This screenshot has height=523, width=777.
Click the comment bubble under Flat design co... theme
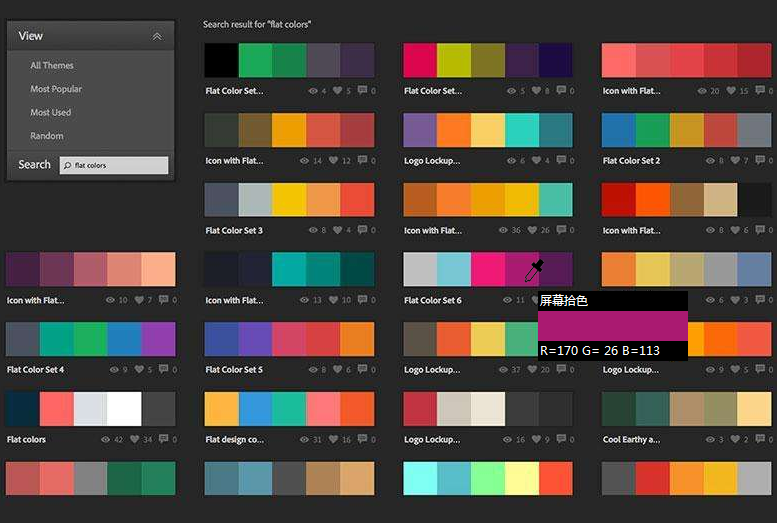(363, 440)
